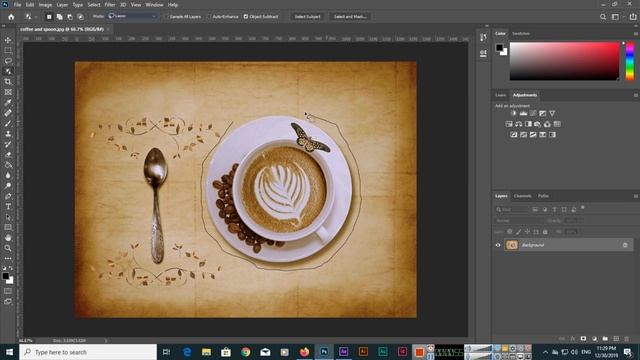
Task: Toggle lock all padlock in Layers panel
Action: [x=545, y=232]
